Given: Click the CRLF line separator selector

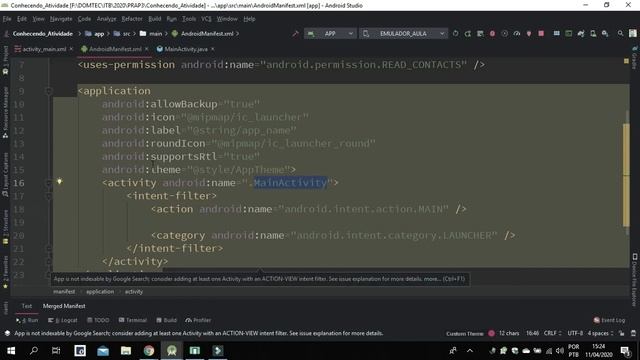Looking at the screenshot, I should [552, 333].
